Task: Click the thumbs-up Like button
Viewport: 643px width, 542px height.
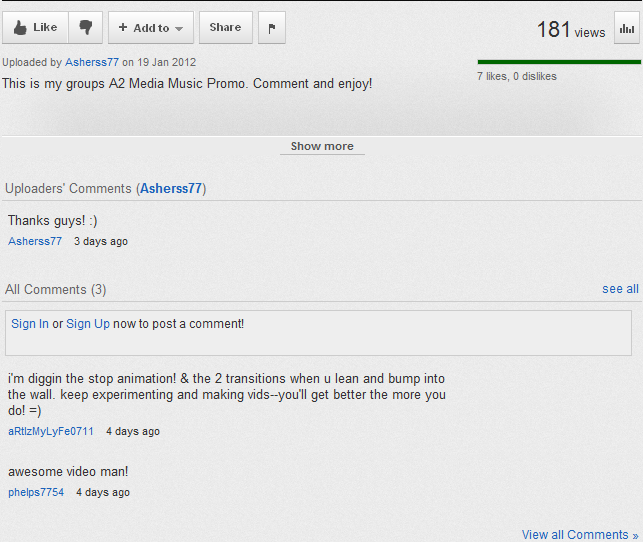Action: 35,27
